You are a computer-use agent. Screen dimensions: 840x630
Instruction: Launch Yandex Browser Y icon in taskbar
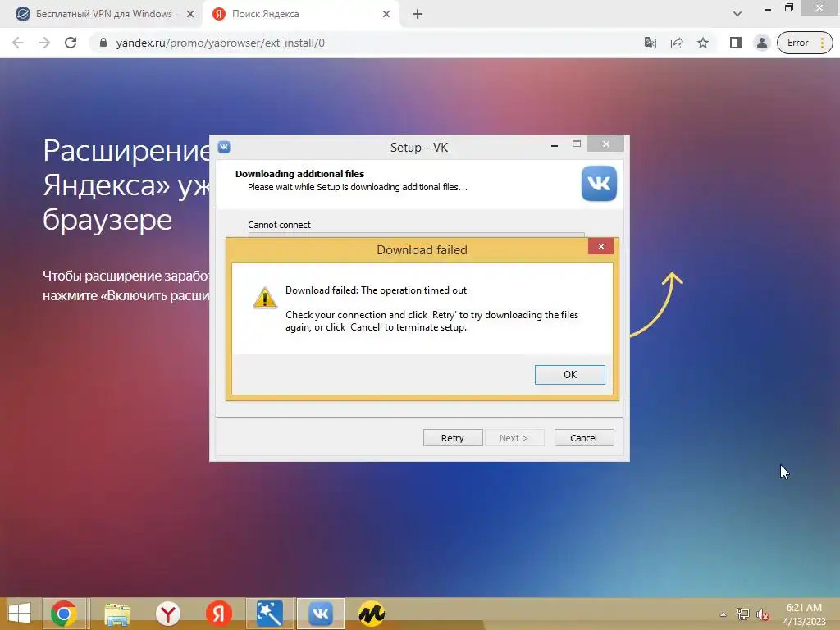tap(168, 614)
